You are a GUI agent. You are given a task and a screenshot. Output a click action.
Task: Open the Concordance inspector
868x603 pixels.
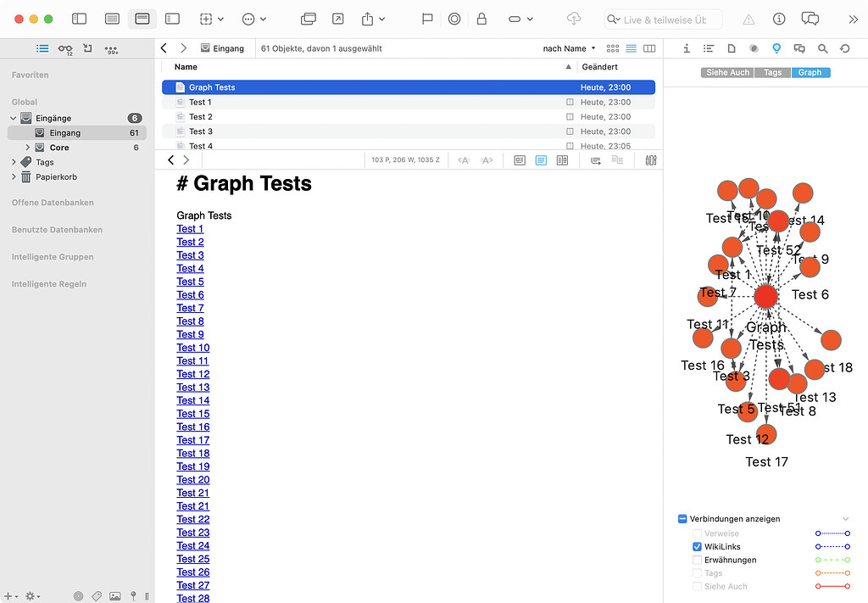click(709, 48)
